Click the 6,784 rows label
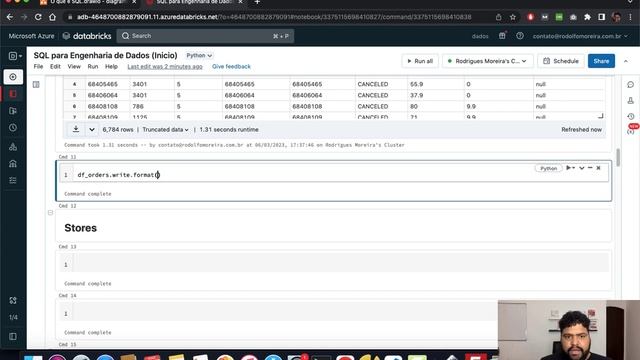Image resolution: width=640 pixels, height=360 pixels. pos(118,129)
